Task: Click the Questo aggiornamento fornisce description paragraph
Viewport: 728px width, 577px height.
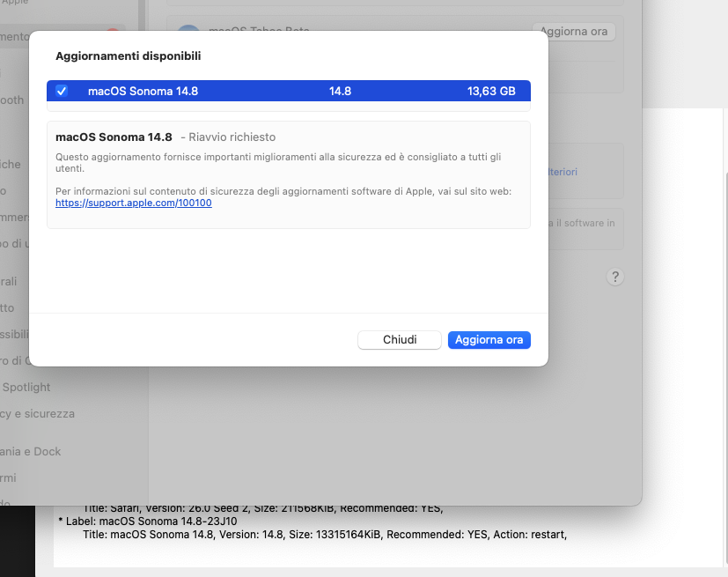Action: click(278, 163)
